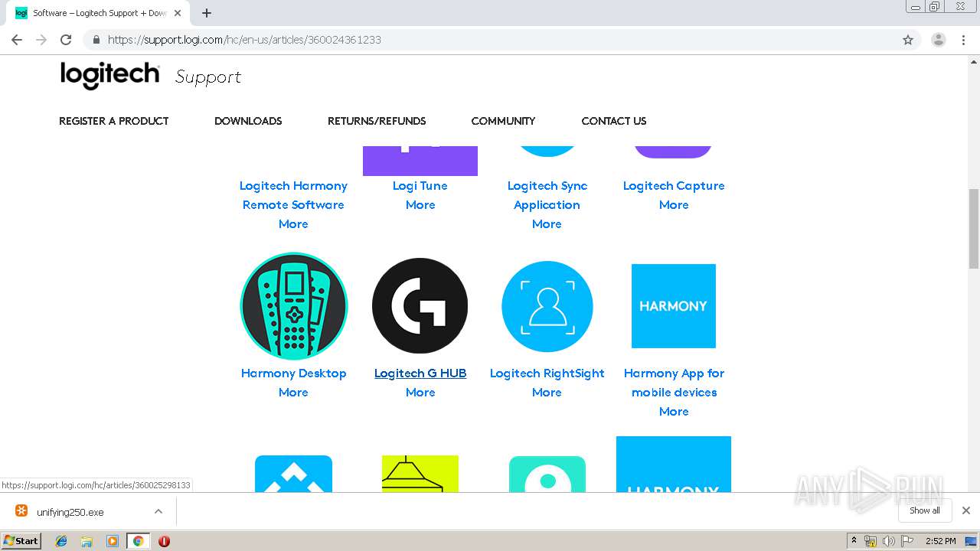The image size is (980, 551).
Task: Click More under Harmony Remote Software
Action: pos(293,223)
